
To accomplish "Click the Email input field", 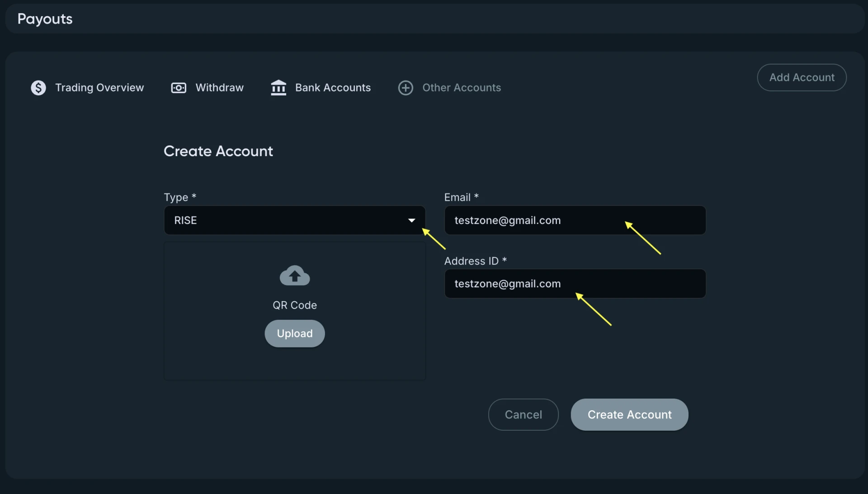I will click(x=574, y=220).
